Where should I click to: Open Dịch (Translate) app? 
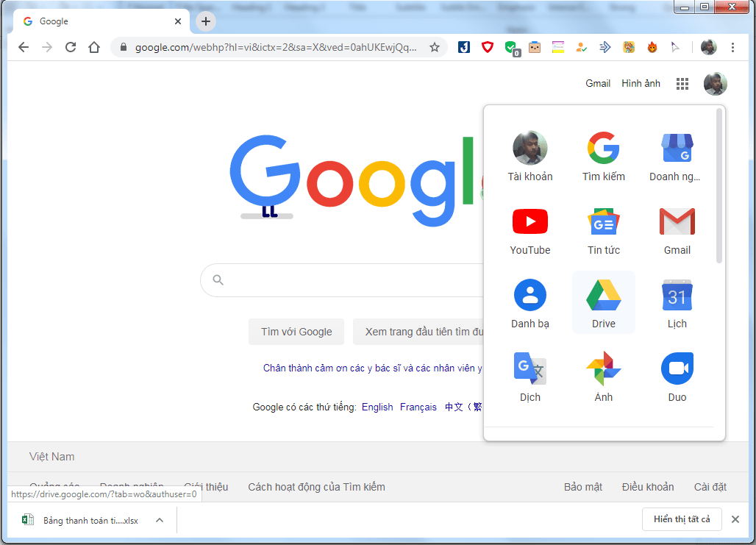(x=530, y=376)
